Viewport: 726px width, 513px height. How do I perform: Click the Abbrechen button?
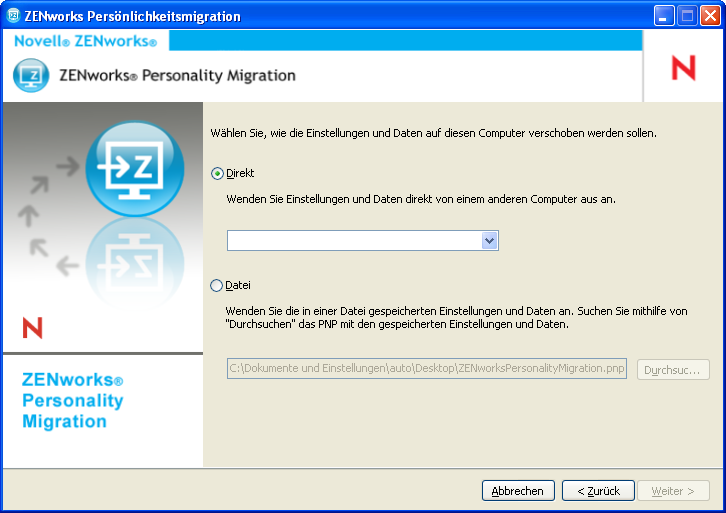click(518, 491)
